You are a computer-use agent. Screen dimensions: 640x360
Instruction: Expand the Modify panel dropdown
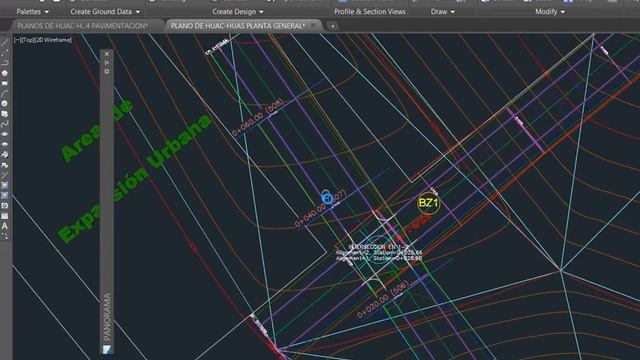550,12
